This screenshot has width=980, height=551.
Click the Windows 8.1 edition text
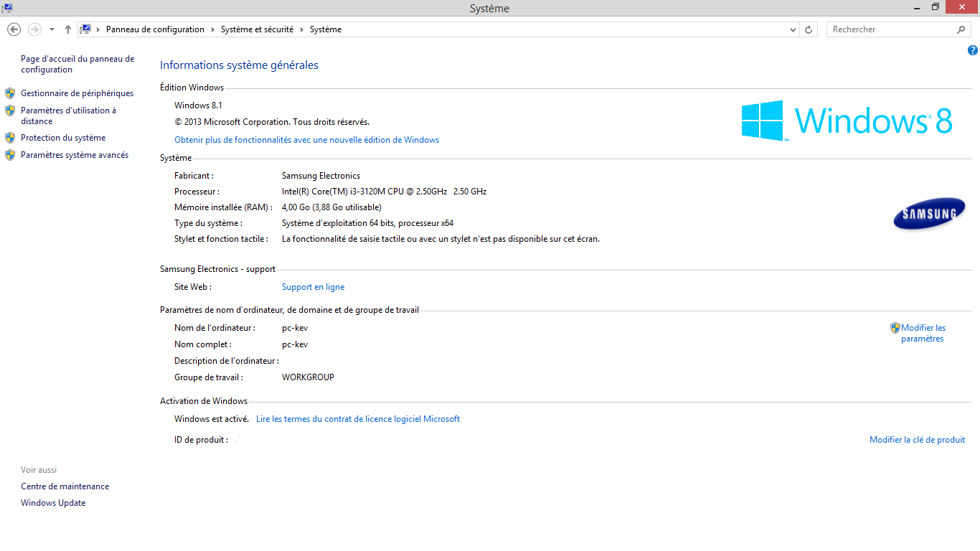click(x=198, y=105)
